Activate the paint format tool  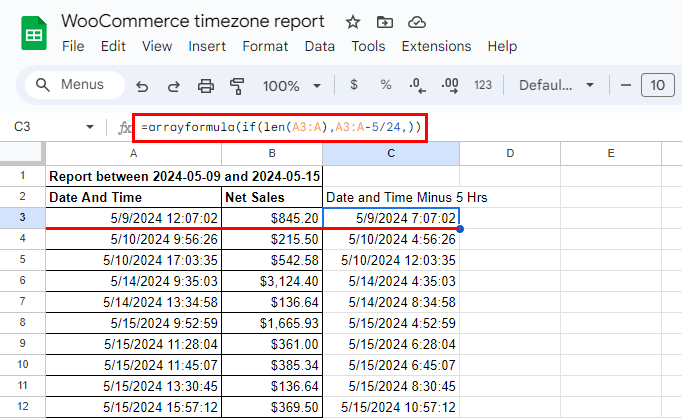237,86
